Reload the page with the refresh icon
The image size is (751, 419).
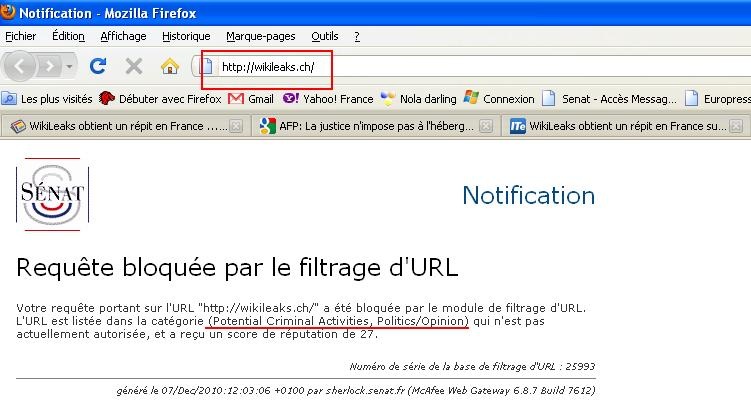[98, 66]
